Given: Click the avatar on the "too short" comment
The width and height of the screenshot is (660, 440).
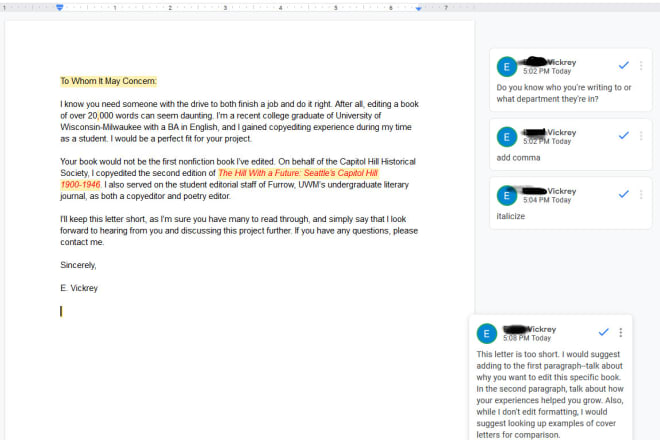Looking at the screenshot, I should [487, 333].
